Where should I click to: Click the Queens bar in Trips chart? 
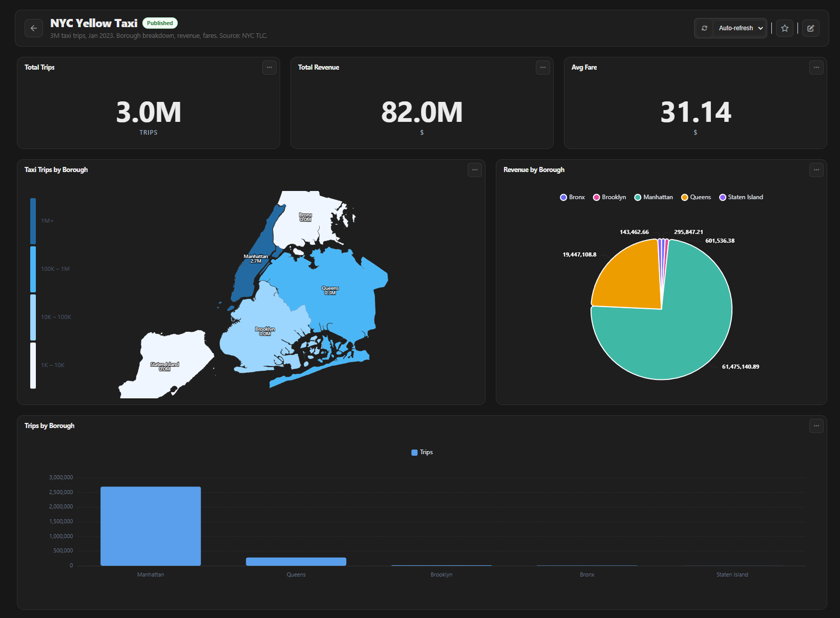(296, 562)
